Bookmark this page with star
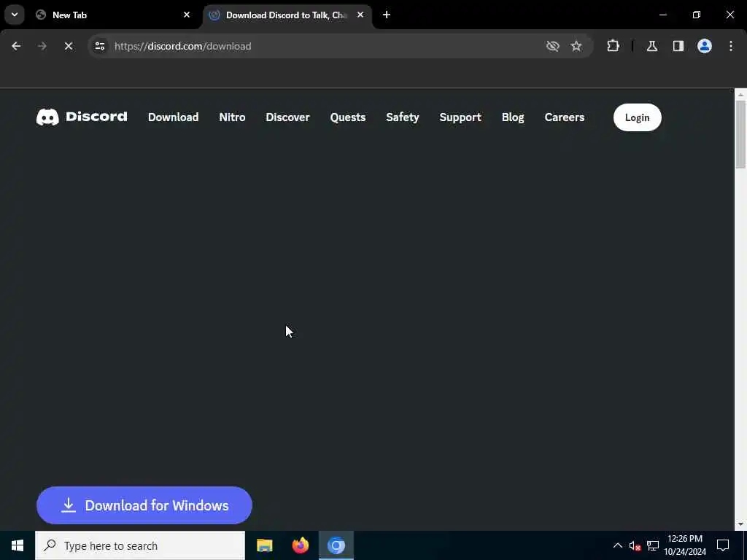Viewport: 747px width, 560px height. tap(576, 46)
